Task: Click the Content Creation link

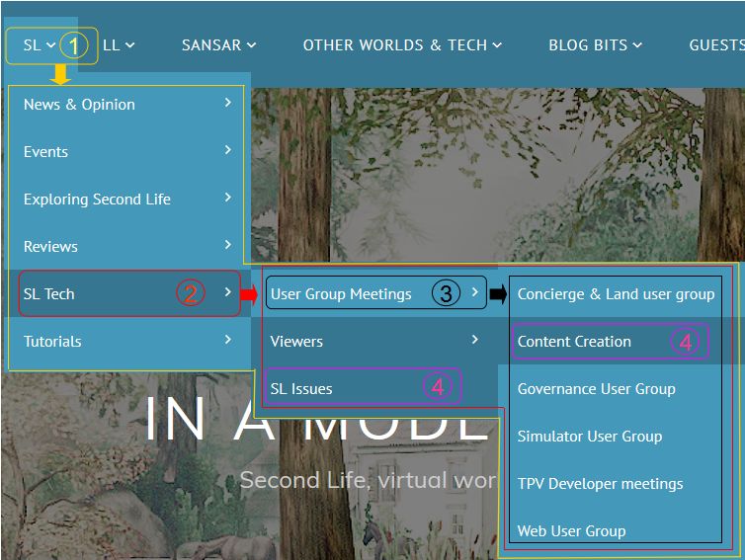Action: click(574, 342)
